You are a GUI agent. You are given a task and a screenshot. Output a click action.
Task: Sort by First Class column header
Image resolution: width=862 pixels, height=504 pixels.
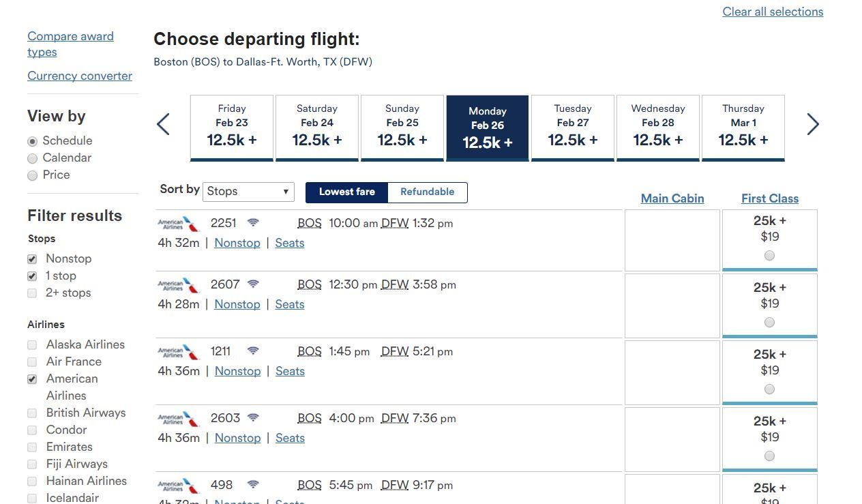[770, 198]
